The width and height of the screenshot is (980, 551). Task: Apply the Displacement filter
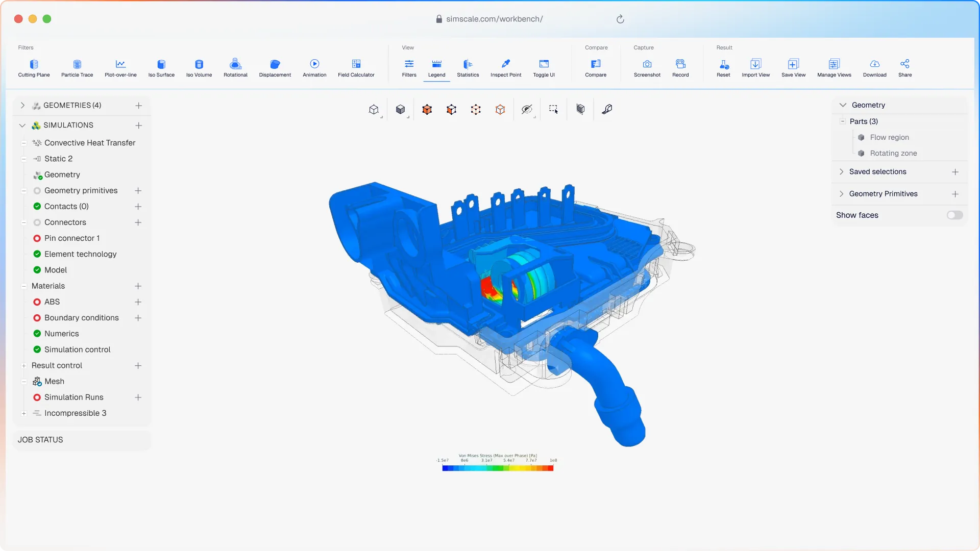tap(275, 68)
